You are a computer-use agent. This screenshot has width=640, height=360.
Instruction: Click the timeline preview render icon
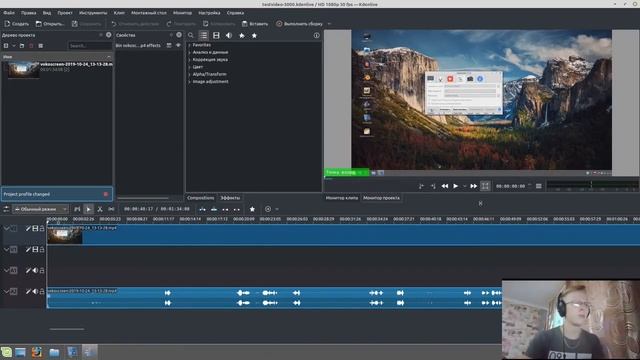click(268, 209)
